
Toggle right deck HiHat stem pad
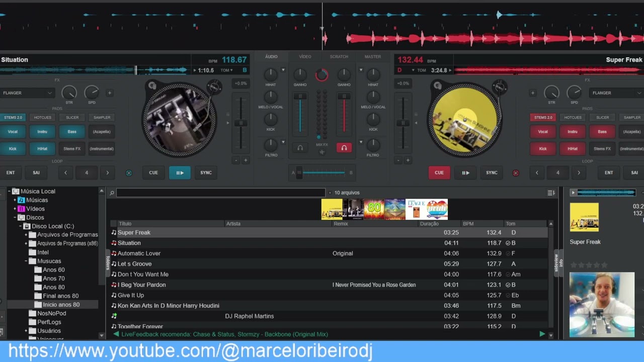click(573, 149)
